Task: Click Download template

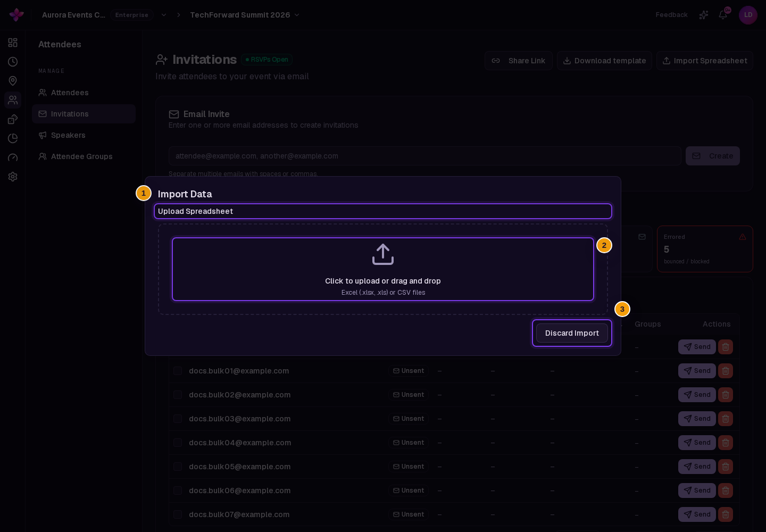Action: pyautogui.click(x=604, y=61)
